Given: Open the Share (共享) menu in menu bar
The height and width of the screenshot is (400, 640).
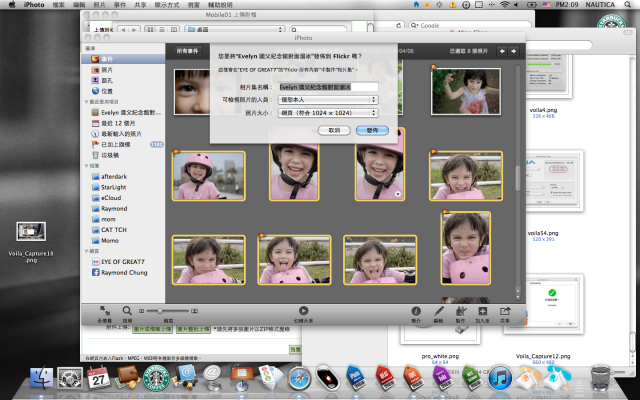Looking at the screenshot, I should click(140, 5).
